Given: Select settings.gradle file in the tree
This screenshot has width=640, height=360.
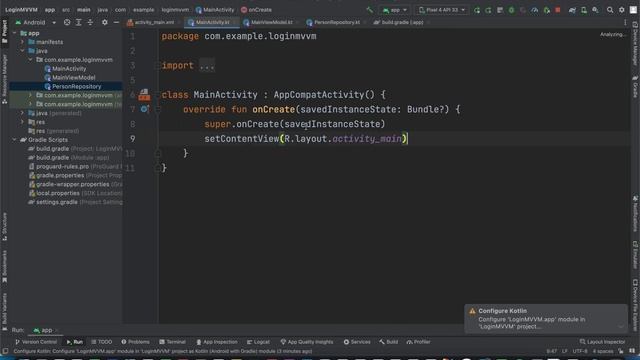Looking at the screenshot, I should click(75, 202).
